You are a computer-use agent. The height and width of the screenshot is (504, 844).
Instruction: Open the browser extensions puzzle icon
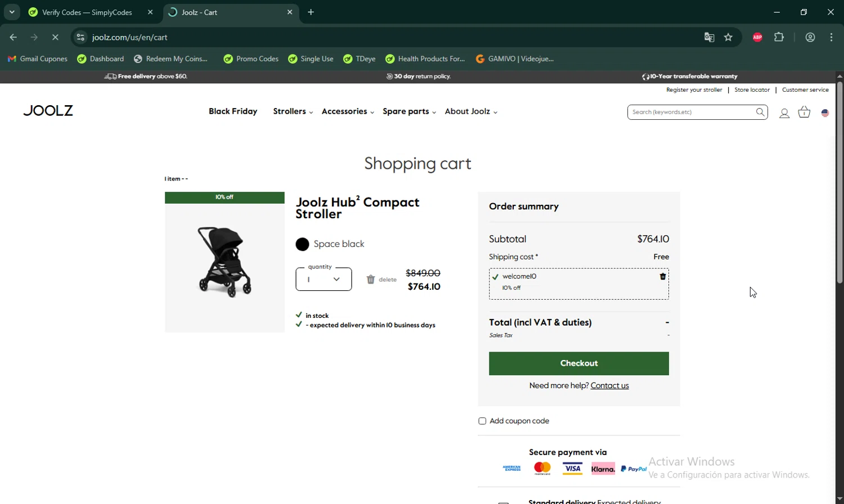779,38
